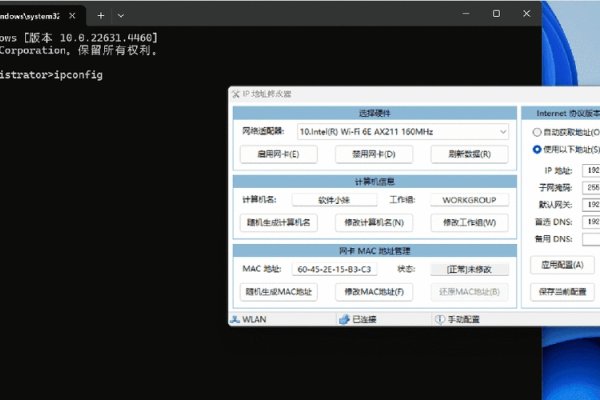Minimize the terminal window
This screenshot has width=600, height=400.
[466, 14]
